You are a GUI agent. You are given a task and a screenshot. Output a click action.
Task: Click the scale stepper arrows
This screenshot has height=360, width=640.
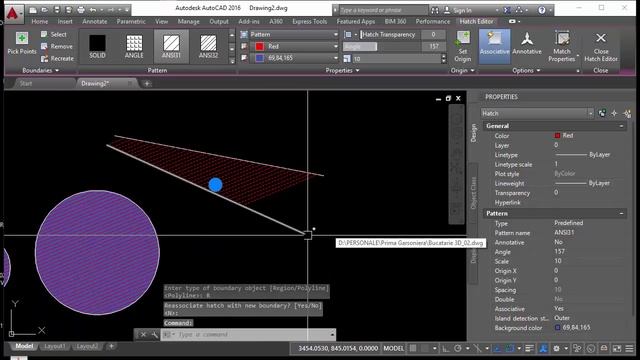(444, 59)
